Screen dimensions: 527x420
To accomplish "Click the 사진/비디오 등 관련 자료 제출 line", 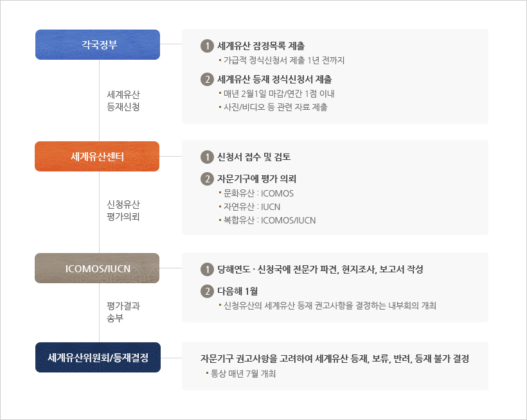I will pos(275,107).
